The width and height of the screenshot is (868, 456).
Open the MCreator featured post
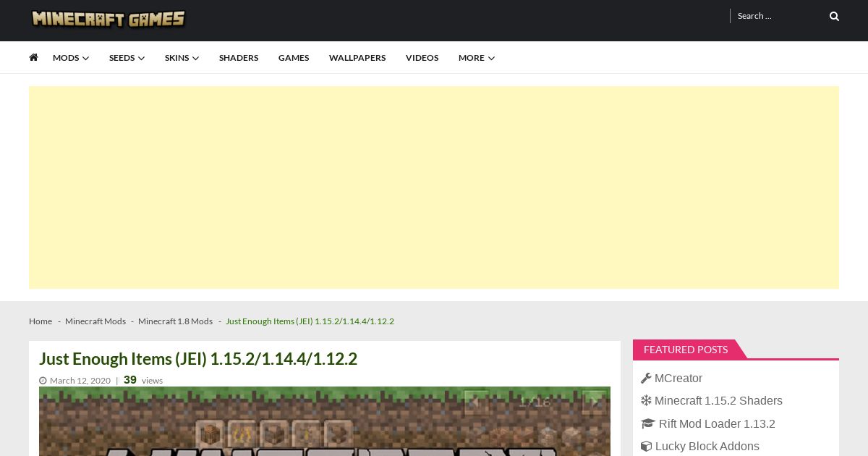point(678,378)
